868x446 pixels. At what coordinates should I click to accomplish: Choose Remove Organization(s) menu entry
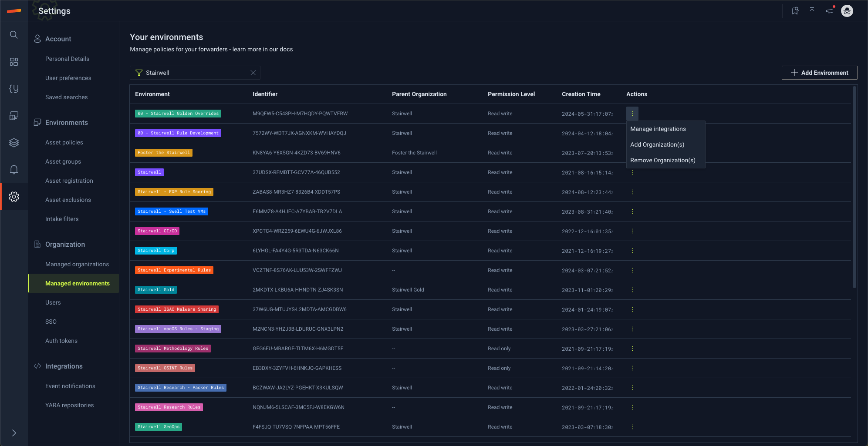click(663, 160)
